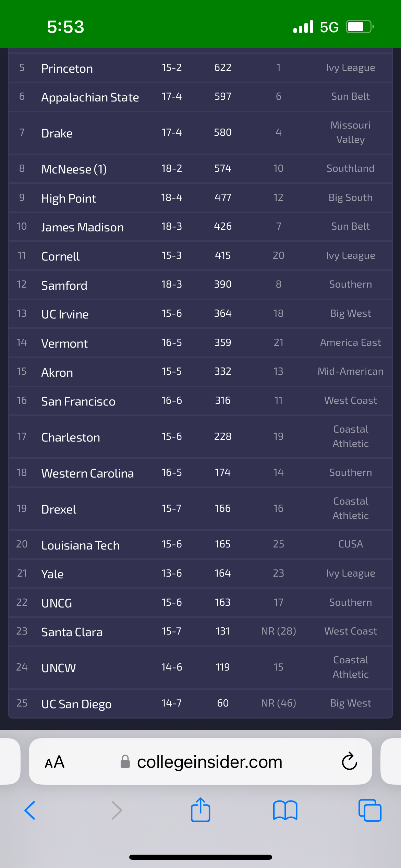Tap the Safari back arrow
This screenshot has height=868, width=401.
click(30, 810)
